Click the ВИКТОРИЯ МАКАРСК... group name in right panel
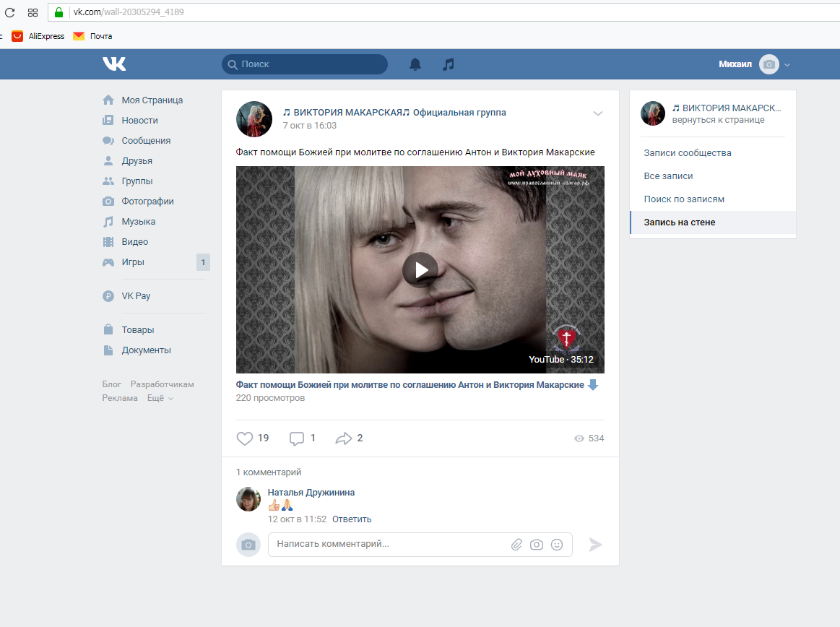Screen dimensions: 840x627 727,108
